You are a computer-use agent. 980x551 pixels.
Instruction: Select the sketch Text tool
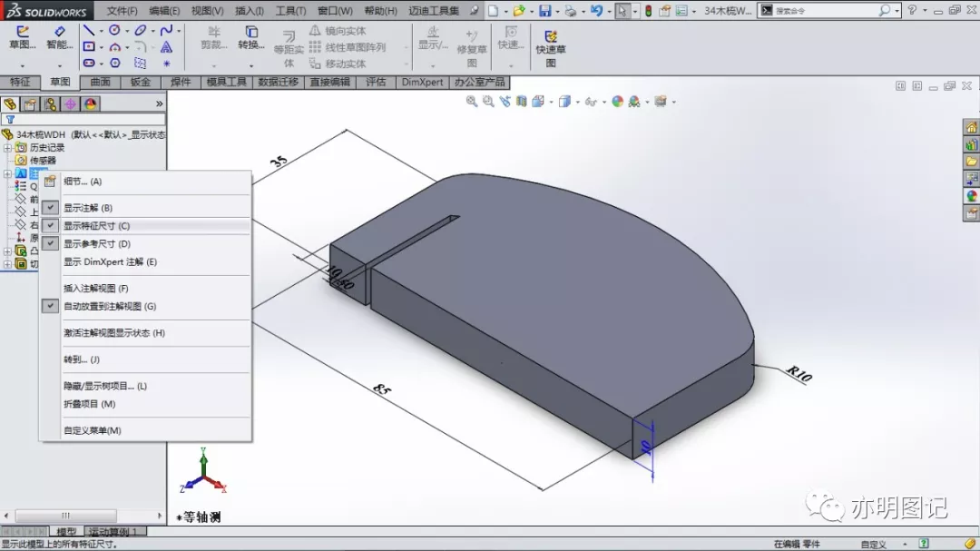click(166, 47)
